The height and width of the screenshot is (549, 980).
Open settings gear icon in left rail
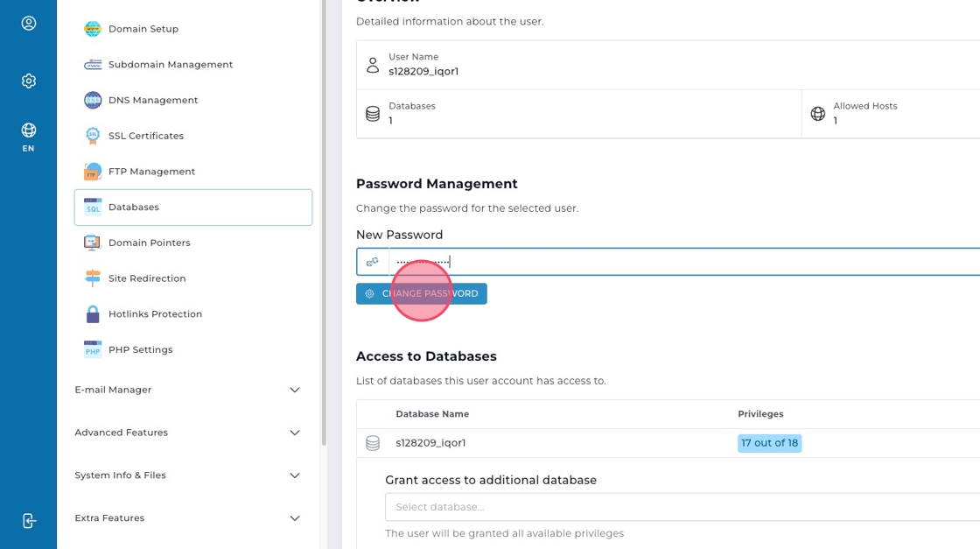tap(29, 81)
